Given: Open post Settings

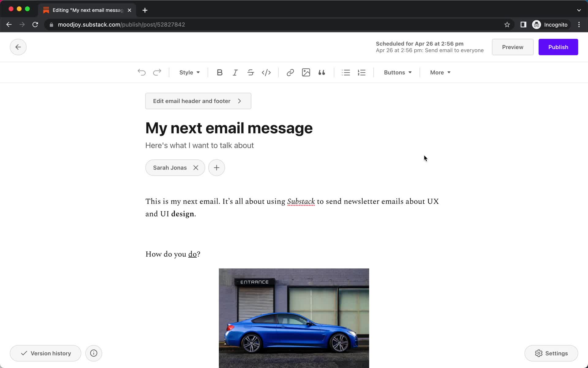Looking at the screenshot, I should (x=551, y=353).
